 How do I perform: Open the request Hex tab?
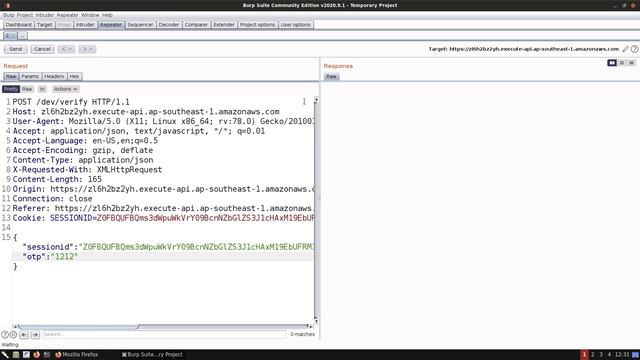pos(74,76)
